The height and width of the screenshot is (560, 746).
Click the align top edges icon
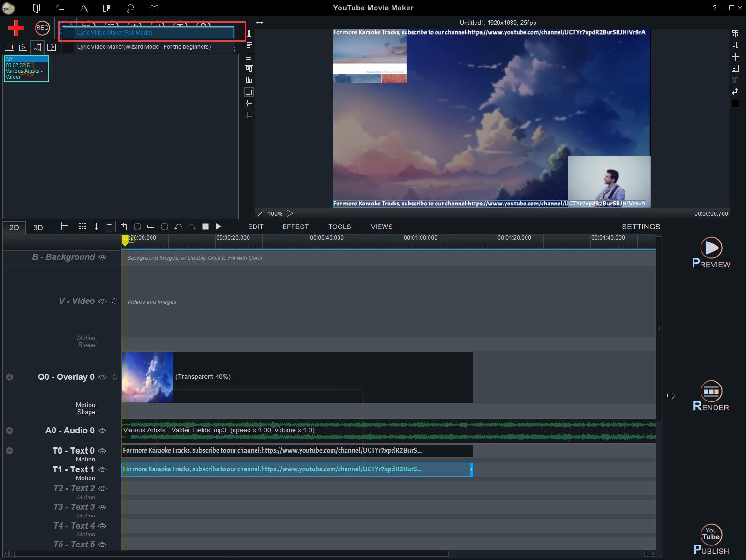(x=249, y=68)
